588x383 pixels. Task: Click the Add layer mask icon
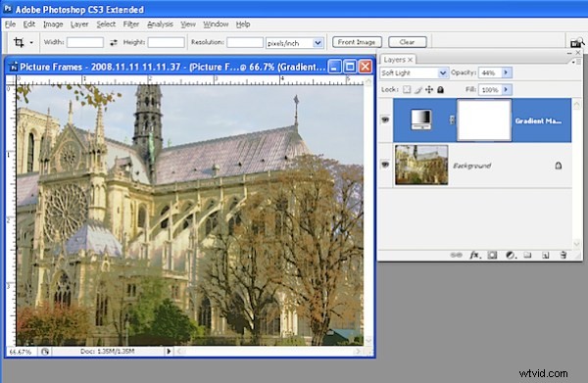click(492, 255)
